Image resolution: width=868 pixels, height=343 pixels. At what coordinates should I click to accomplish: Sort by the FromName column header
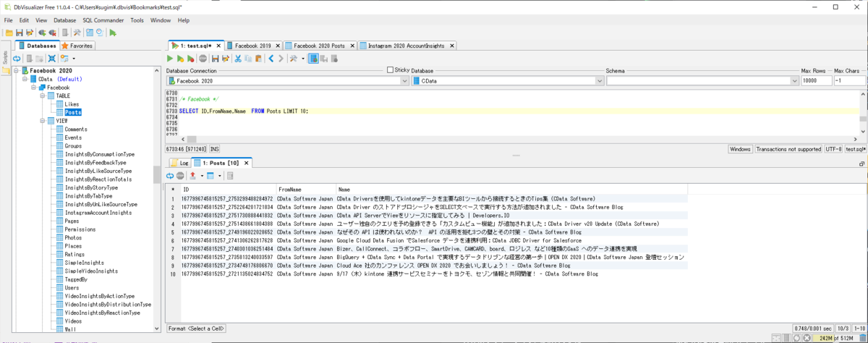pos(305,190)
